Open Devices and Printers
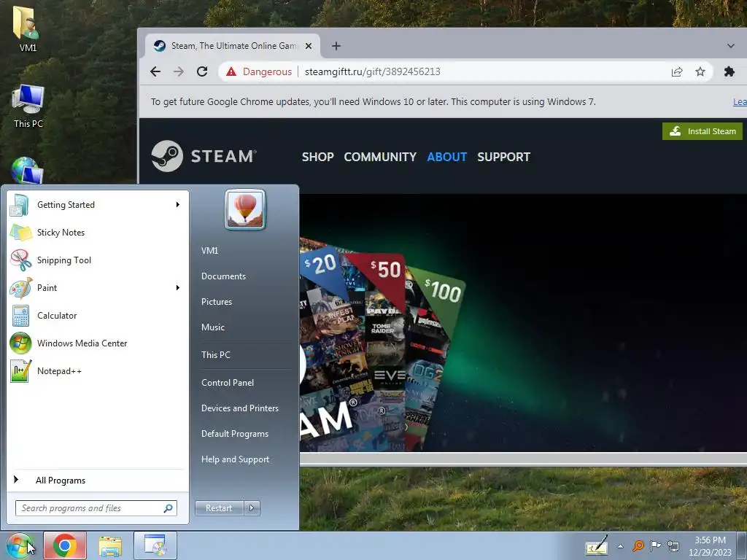Viewport: 747px width, 560px height. coord(240,408)
